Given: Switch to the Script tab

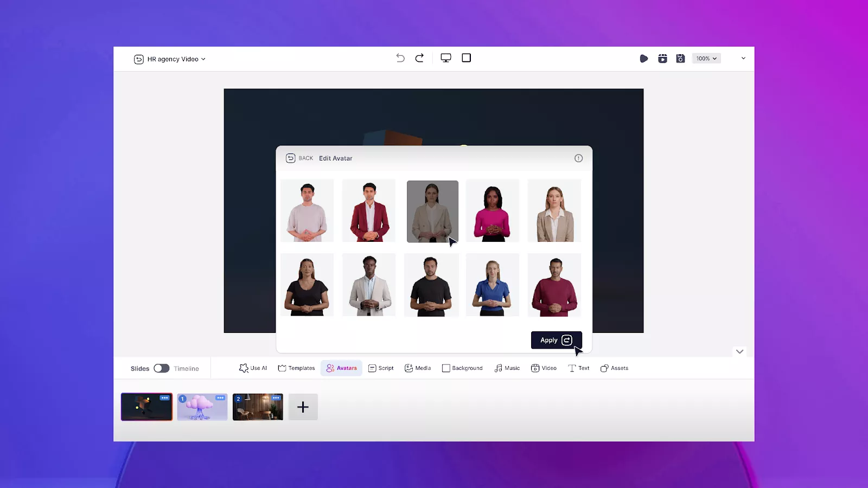Looking at the screenshot, I should (x=381, y=368).
